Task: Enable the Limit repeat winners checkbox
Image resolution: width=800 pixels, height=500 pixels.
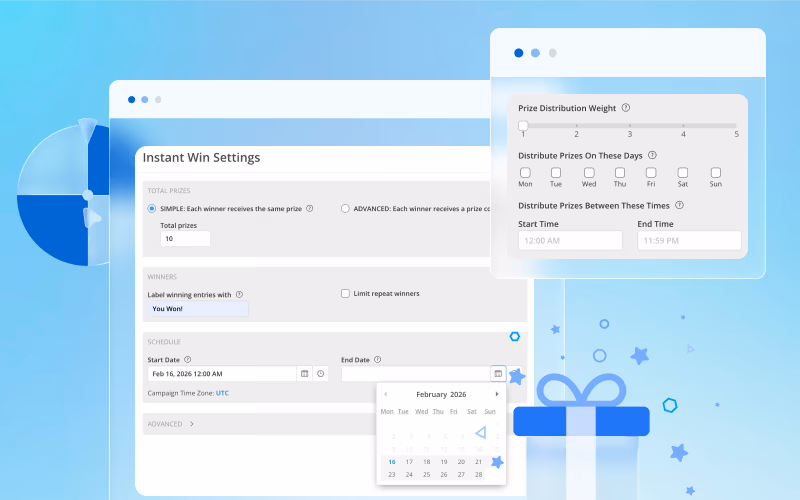Action: [x=345, y=294]
